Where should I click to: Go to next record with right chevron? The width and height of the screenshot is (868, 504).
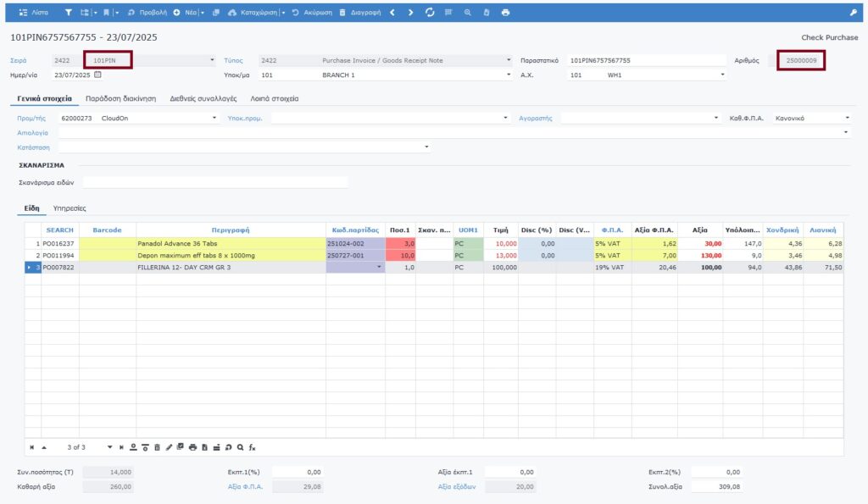[x=411, y=13]
